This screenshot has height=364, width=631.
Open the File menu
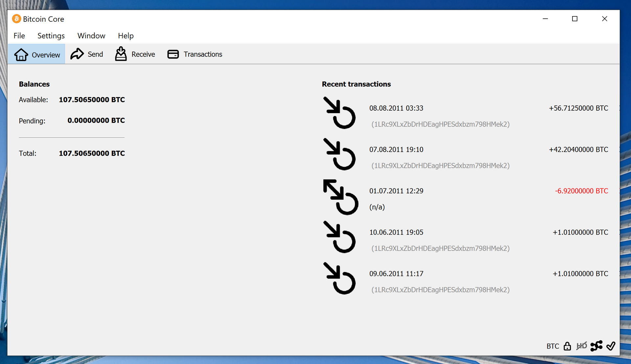[19, 36]
